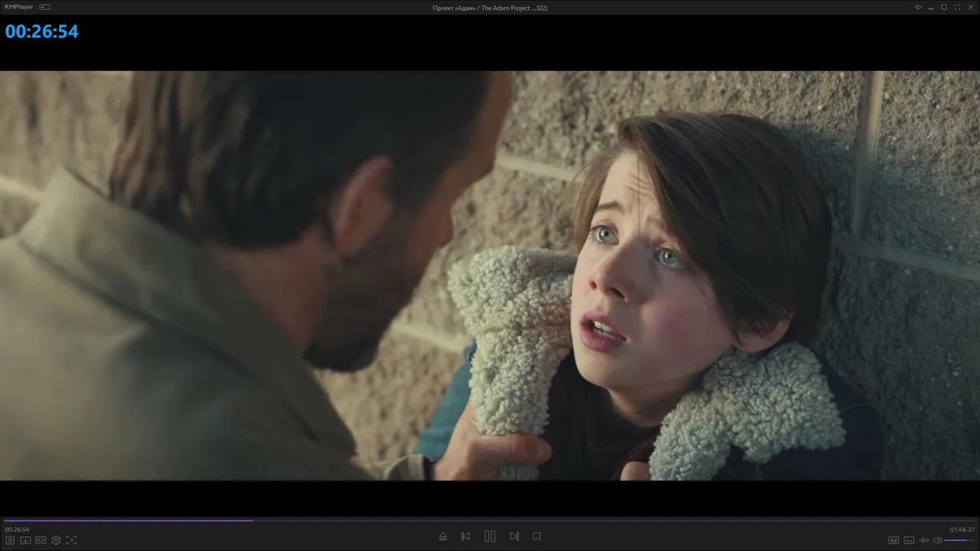The height and width of the screenshot is (551, 980).
Task: Mute the audio speaker icon
Action: [x=937, y=540]
